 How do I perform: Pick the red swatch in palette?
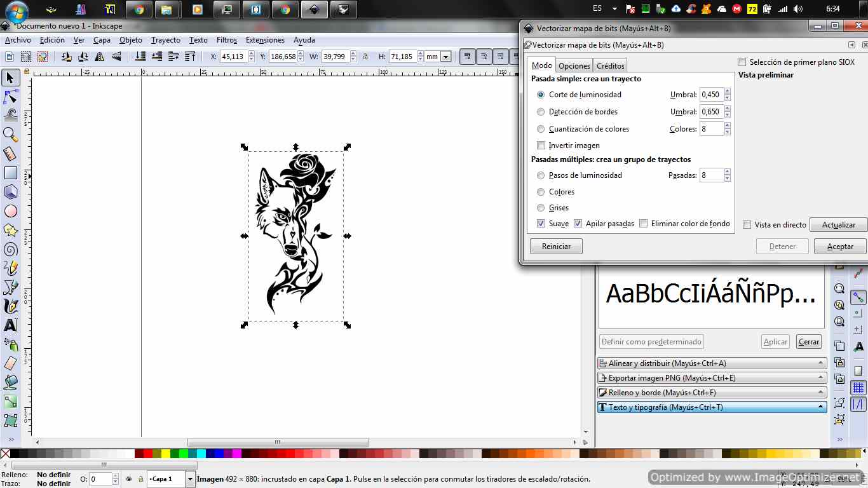coord(148,454)
